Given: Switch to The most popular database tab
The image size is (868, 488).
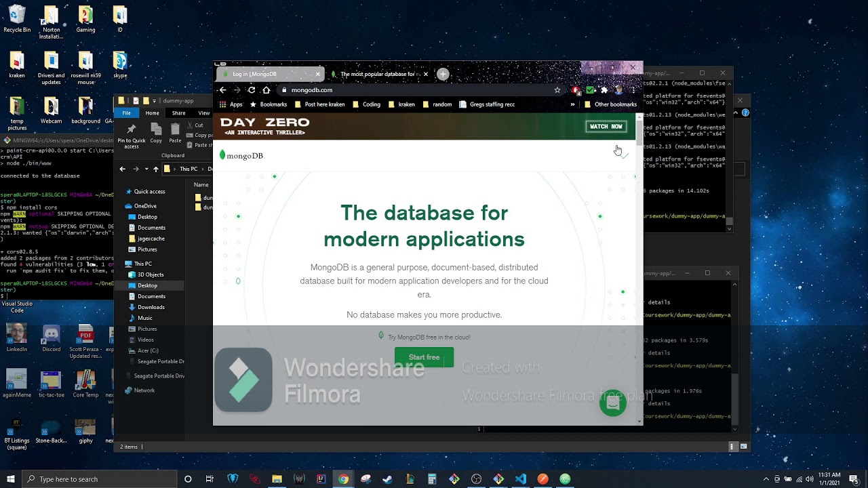Looking at the screenshot, I should point(380,74).
